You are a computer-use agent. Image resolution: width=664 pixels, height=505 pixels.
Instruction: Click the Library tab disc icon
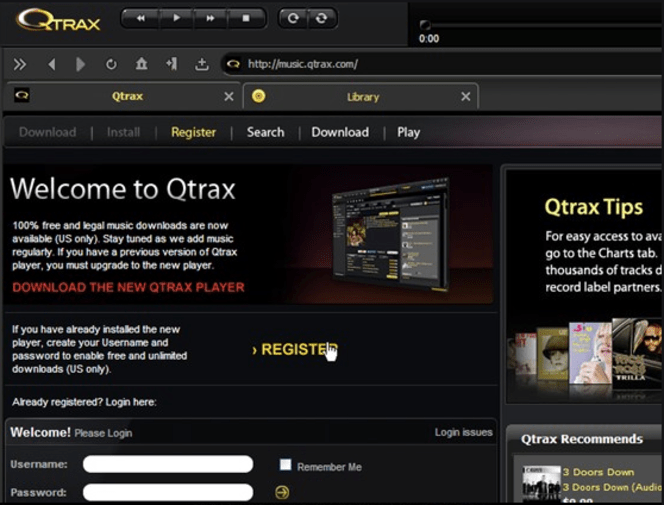(x=259, y=96)
